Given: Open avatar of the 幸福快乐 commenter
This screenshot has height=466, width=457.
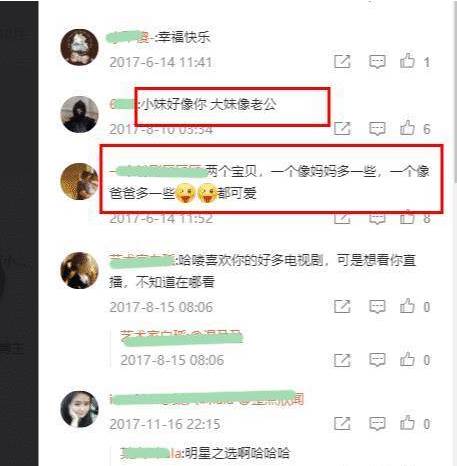Looking at the screenshot, I should (79, 47).
